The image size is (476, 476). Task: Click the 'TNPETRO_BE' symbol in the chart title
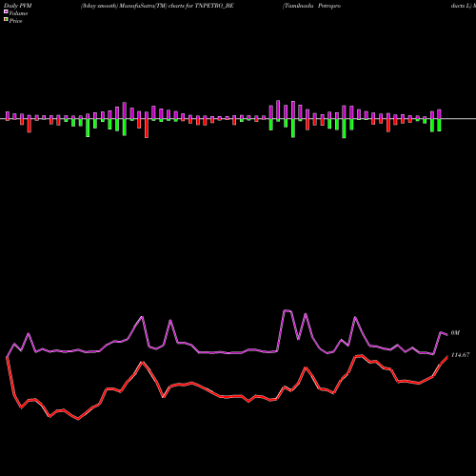(x=215, y=6)
